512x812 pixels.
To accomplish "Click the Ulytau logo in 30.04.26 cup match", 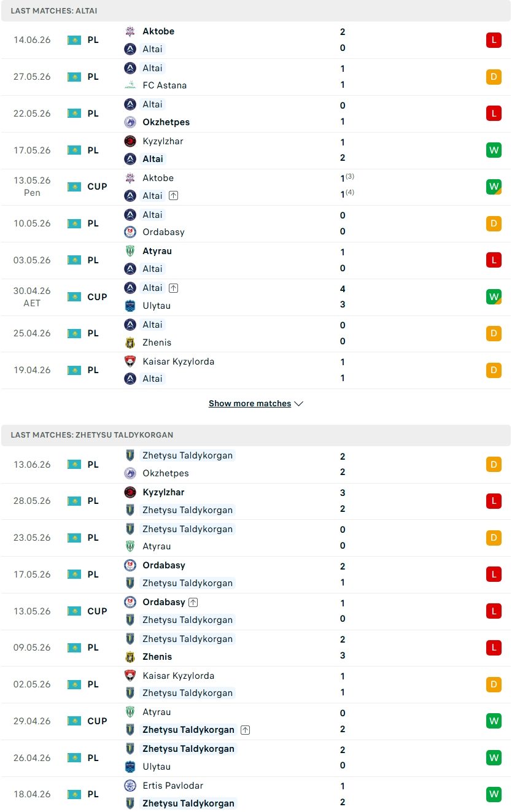I will [x=130, y=306].
